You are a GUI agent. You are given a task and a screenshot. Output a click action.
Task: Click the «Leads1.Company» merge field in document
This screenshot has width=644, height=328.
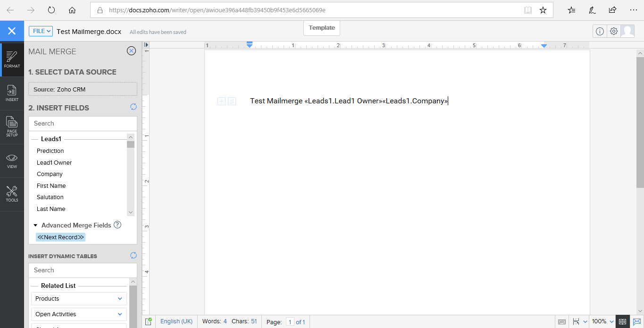pyautogui.click(x=415, y=101)
